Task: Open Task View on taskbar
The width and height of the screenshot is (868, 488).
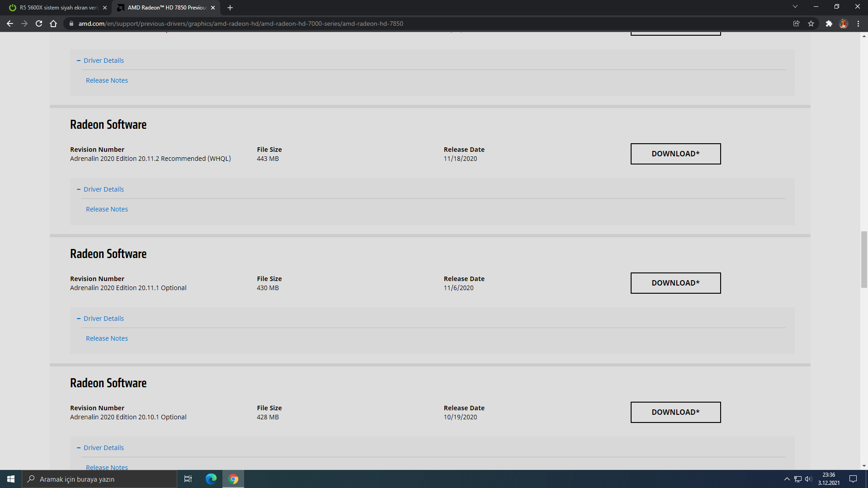Action: [x=188, y=479]
